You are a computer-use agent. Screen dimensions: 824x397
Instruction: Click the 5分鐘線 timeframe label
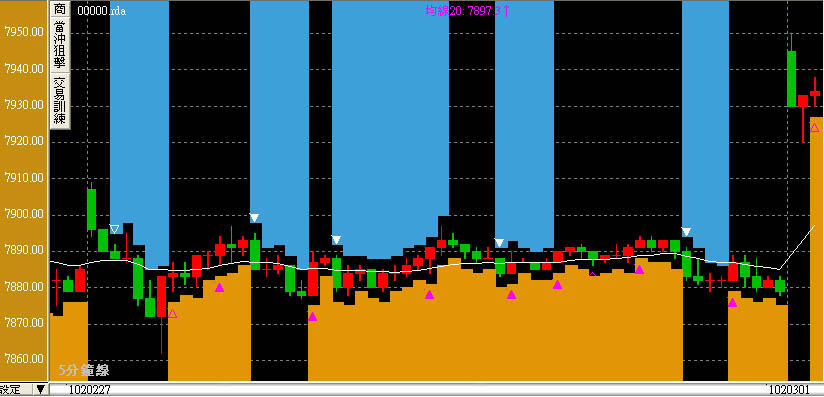point(84,370)
